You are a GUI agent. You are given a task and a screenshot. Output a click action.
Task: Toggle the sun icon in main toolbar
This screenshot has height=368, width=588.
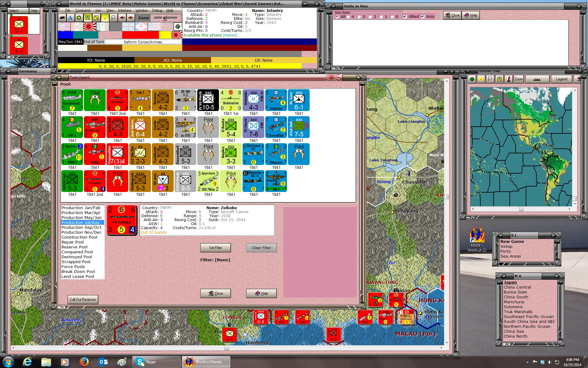105,18
